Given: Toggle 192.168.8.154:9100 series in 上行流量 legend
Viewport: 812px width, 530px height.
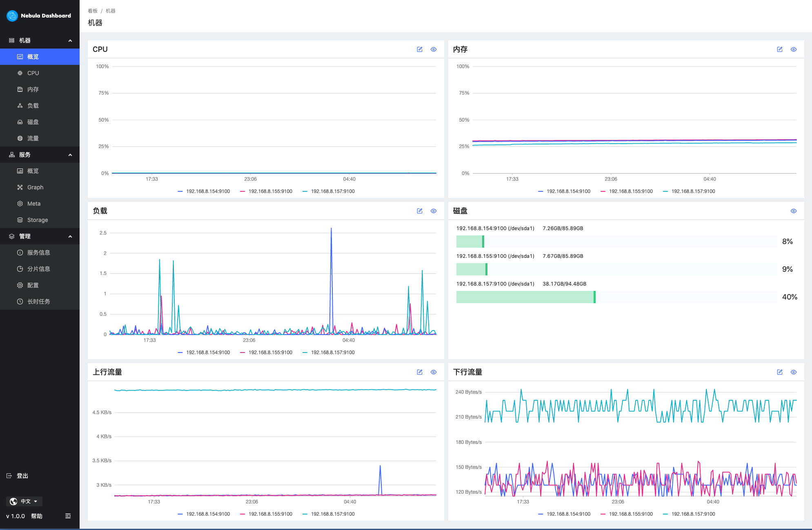Looking at the screenshot, I should [x=204, y=514].
